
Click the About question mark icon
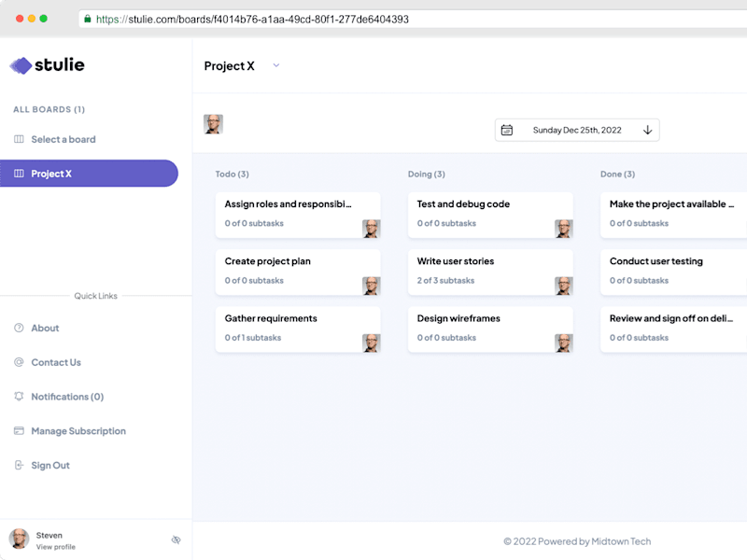[19, 328]
